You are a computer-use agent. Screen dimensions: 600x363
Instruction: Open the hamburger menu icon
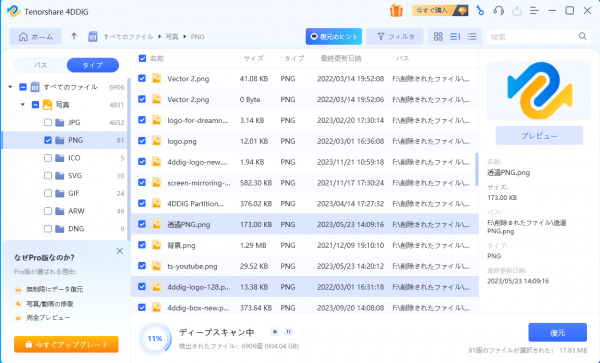pyautogui.click(x=534, y=10)
